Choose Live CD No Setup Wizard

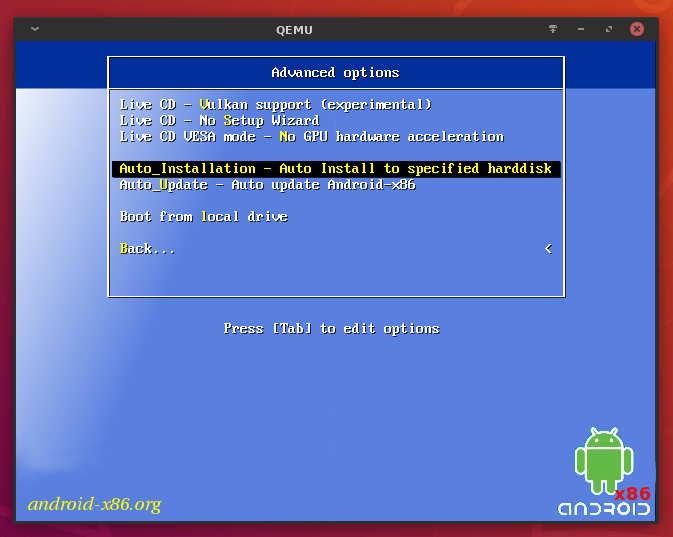pos(219,121)
